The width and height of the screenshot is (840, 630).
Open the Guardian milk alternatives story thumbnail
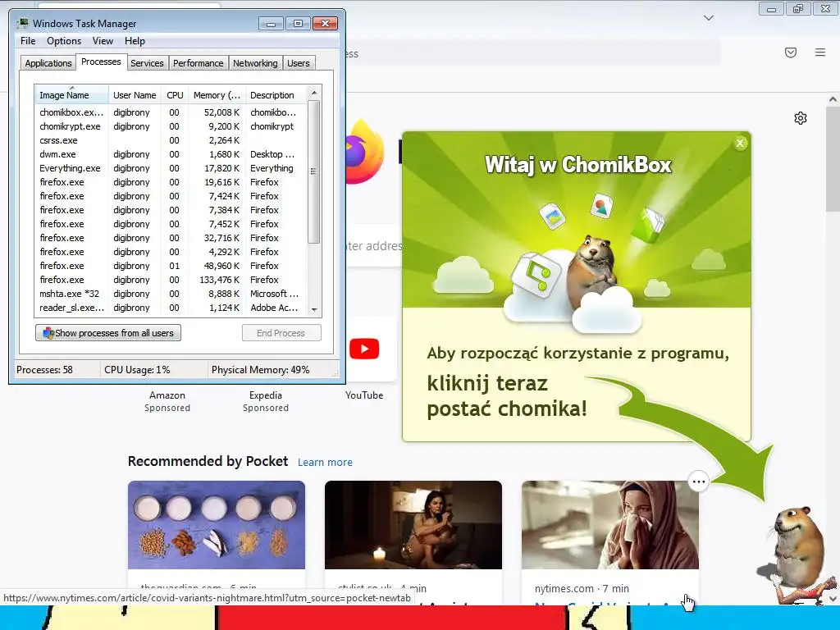[217, 525]
